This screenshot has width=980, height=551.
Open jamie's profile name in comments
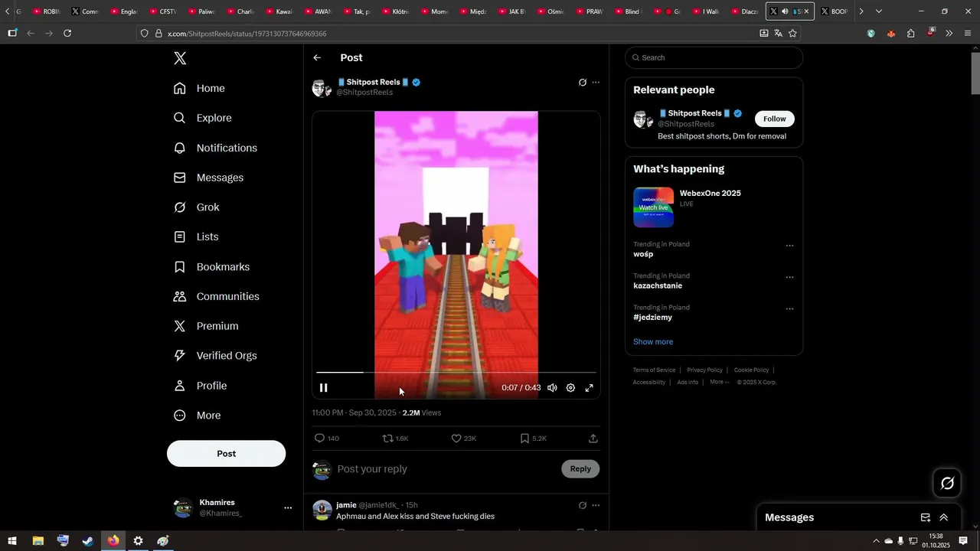click(x=346, y=505)
